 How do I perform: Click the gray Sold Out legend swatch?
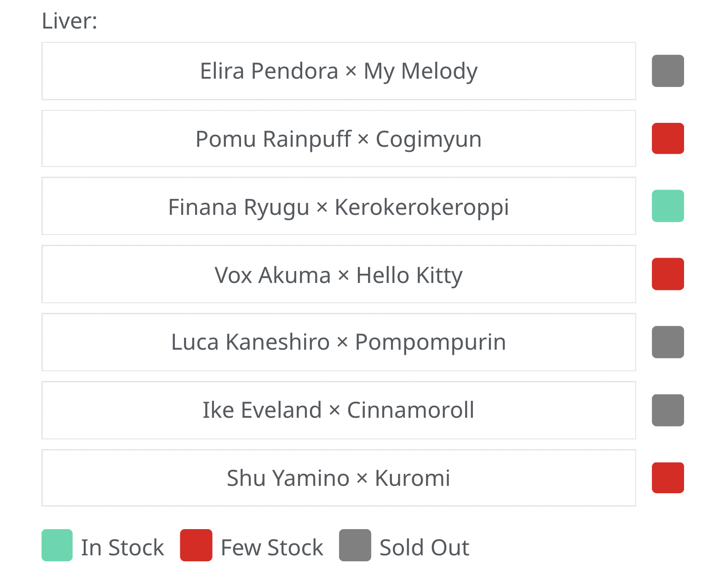pos(355,545)
